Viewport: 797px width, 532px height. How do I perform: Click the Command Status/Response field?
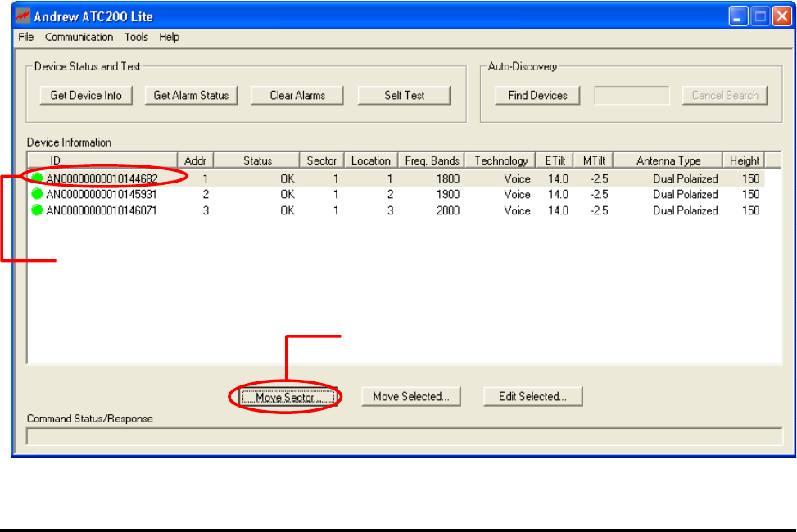coord(405,436)
